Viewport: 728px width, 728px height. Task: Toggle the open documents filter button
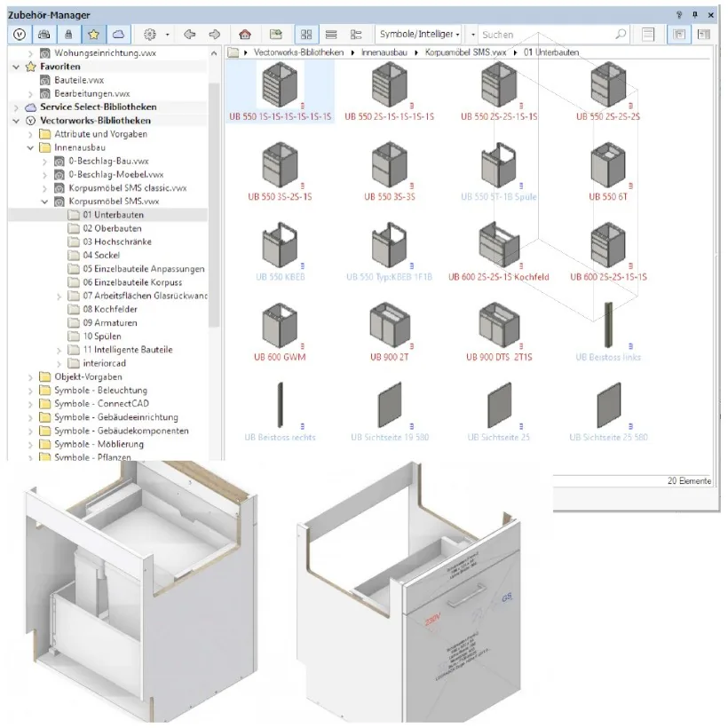[x=44, y=35]
